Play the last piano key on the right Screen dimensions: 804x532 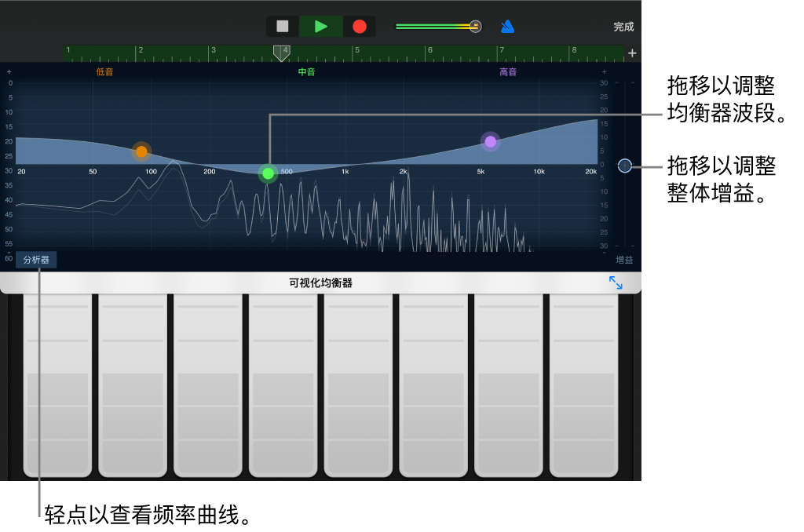[583, 385]
